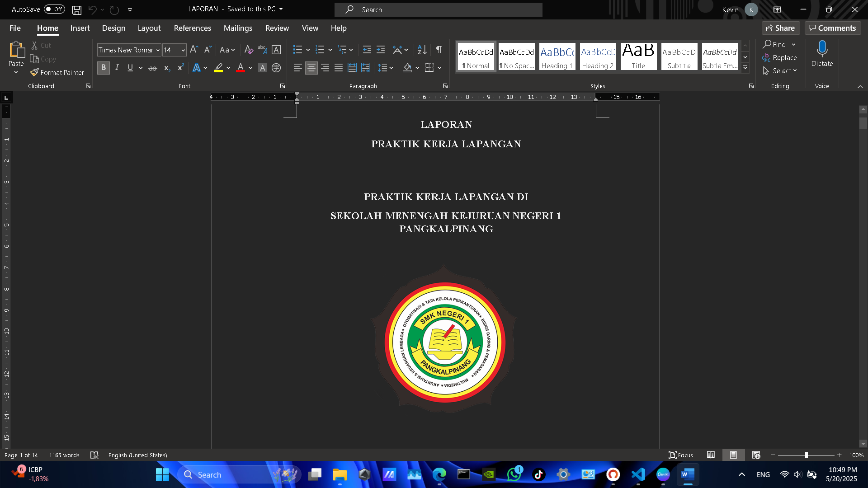Click Decrease Font Size icon
Image resolution: width=868 pixels, height=488 pixels.
(208, 50)
